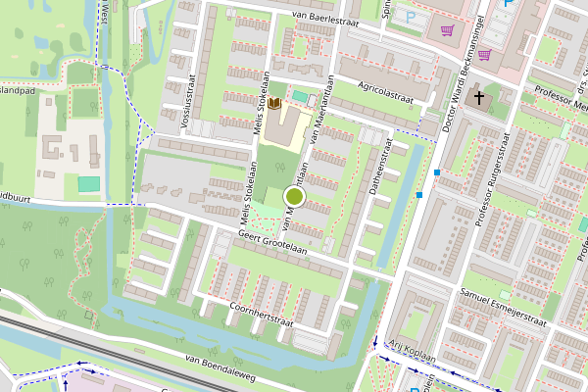Image resolution: width=588 pixels, height=392 pixels.
Task: Click the van Boendaleweg road label
Action: (x=220, y=368)
